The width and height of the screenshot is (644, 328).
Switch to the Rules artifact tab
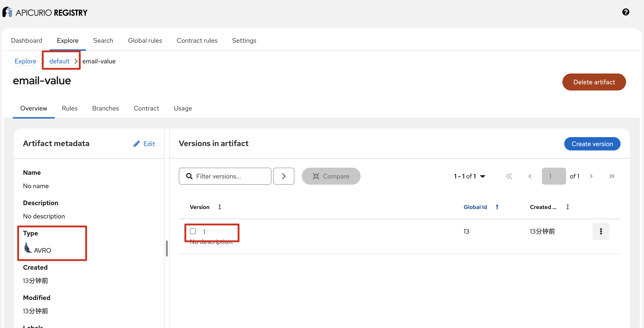coord(69,108)
